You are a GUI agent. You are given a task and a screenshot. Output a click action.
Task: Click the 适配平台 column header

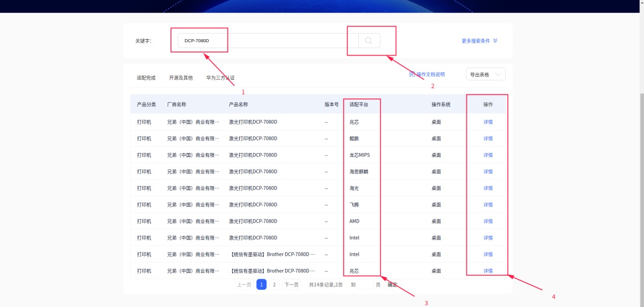click(x=359, y=104)
